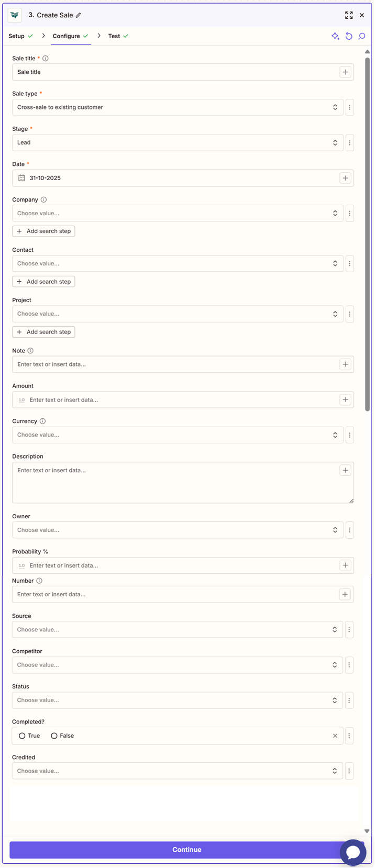Open the calendar icon in the Date field
Viewport: 376px width, 868px height.
click(21, 178)
